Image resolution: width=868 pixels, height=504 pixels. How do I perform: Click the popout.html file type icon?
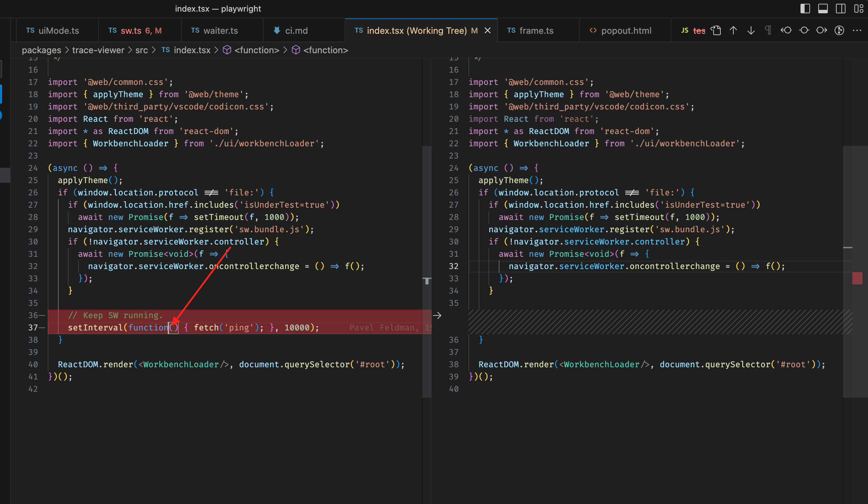point(593,30)
